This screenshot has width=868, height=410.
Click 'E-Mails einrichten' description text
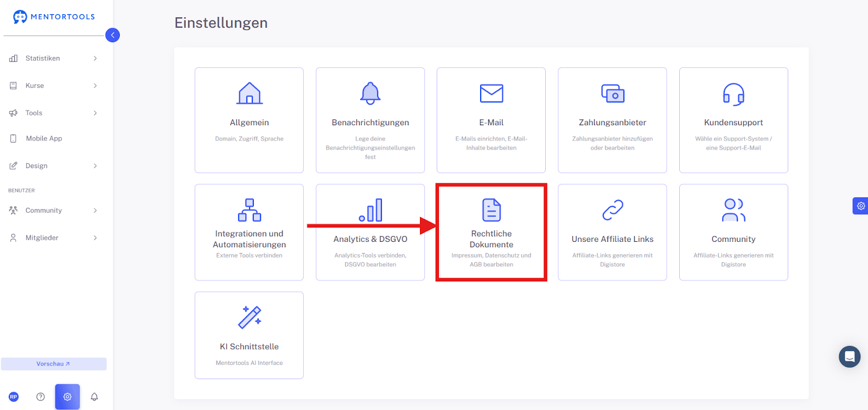(492, 143)
